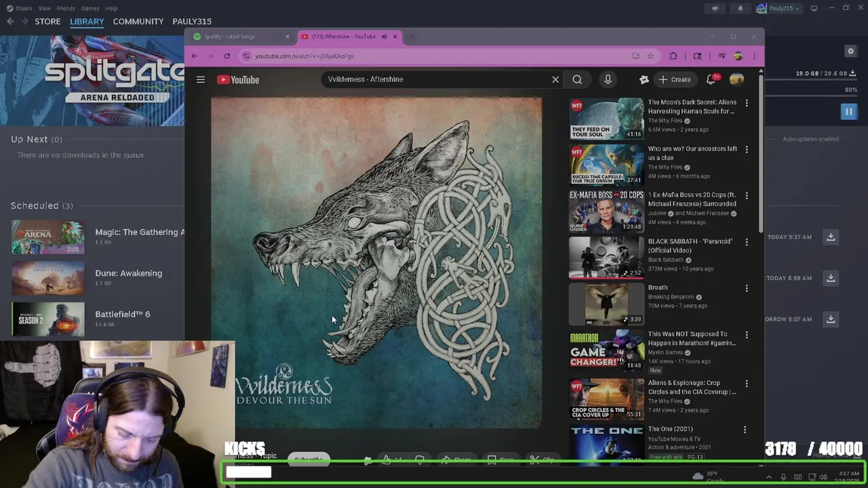
Task: Open the Steam Friends menu
Action: [66, 8]
